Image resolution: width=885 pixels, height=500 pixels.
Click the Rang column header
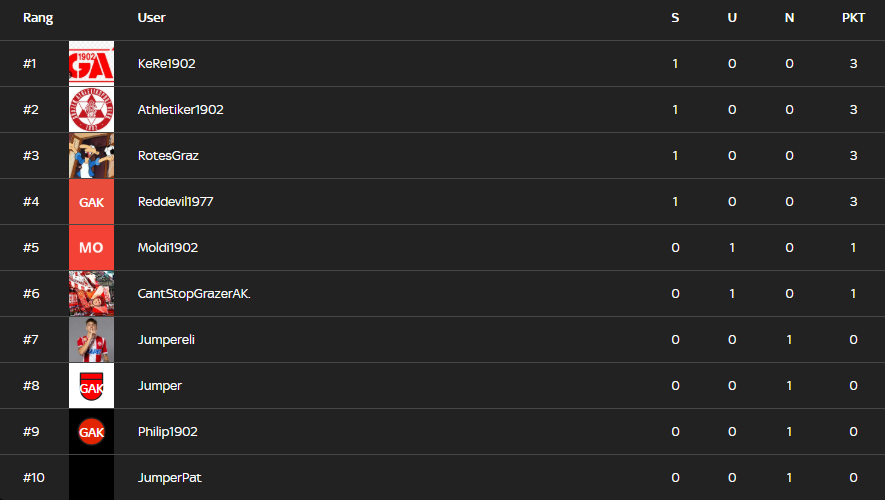pos(38,18)
